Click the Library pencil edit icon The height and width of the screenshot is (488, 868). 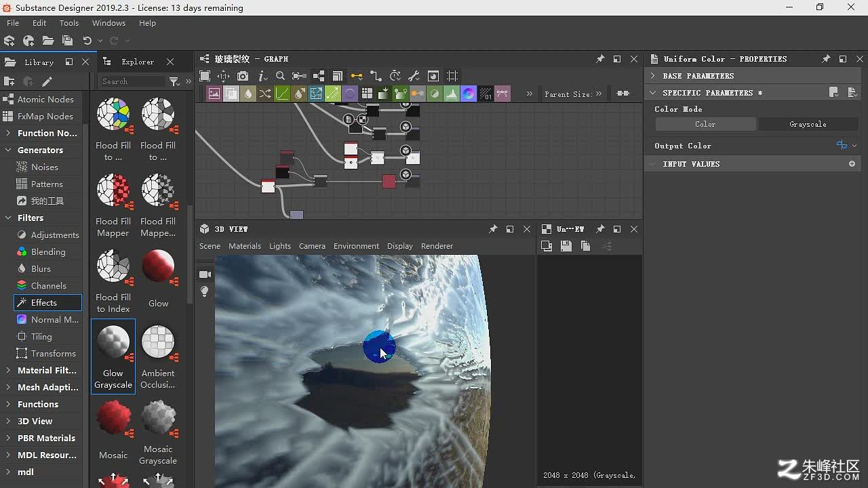47,81
